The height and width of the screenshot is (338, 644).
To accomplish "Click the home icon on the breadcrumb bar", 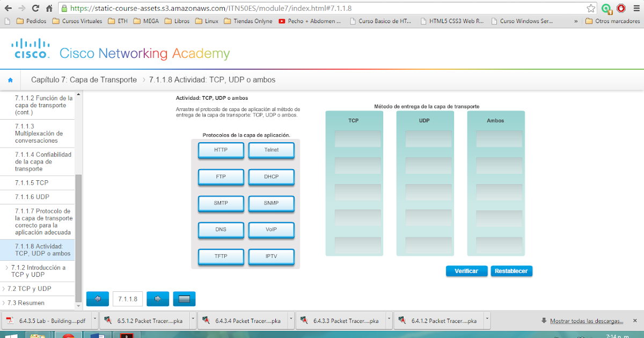I will (x=10, y=79).
